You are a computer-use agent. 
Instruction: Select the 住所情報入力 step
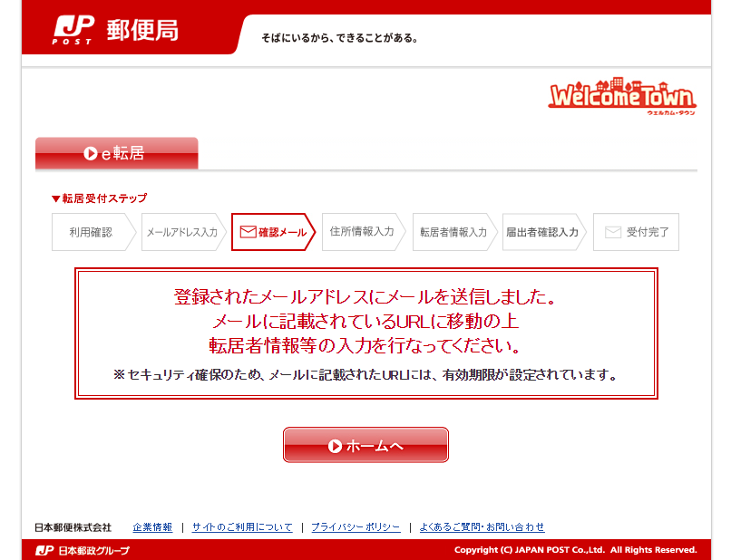tap(362, 232)
